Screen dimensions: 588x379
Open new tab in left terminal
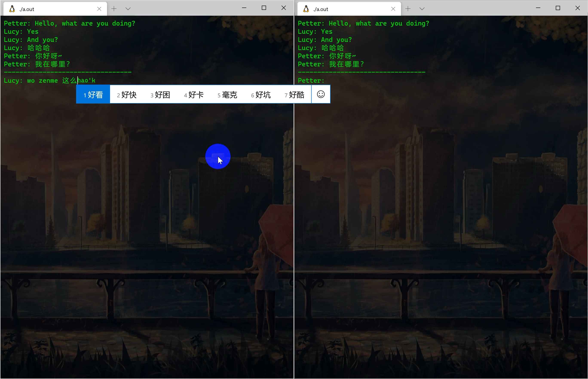coord(114,9)
